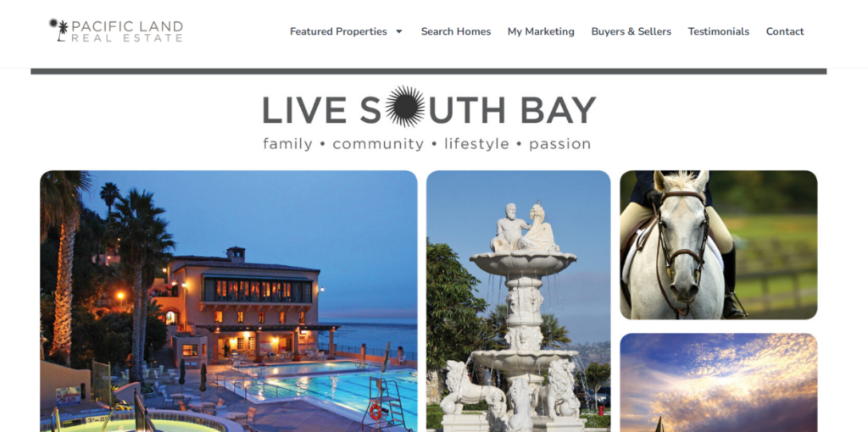This screenshot has height=432, width=868.
Task: Open the Contact page
Action: tap(785, 31)
